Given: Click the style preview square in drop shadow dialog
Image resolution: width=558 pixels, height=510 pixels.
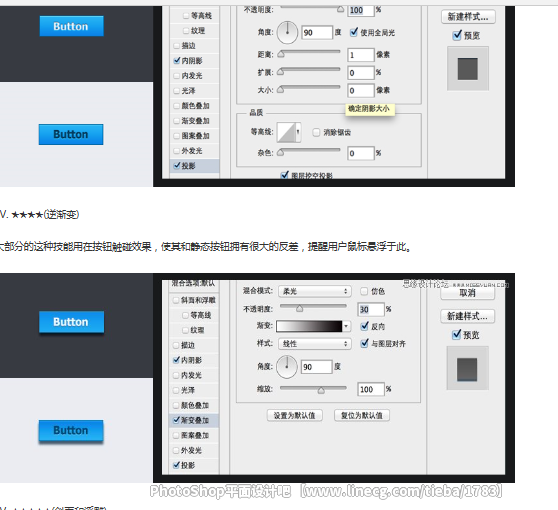Looking at the screenshot, I should click(468, 69).
